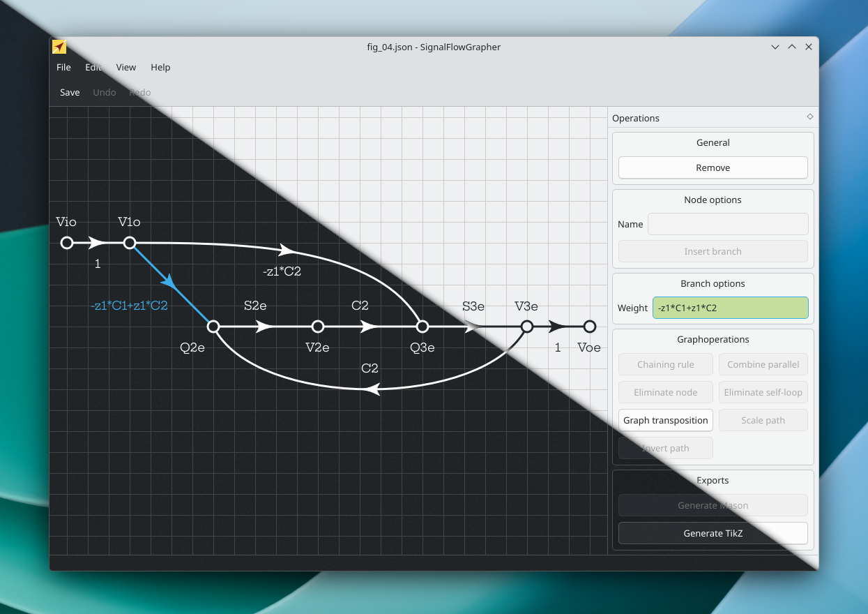
Task: Click the Operations panel title
Action: point(636,118)
